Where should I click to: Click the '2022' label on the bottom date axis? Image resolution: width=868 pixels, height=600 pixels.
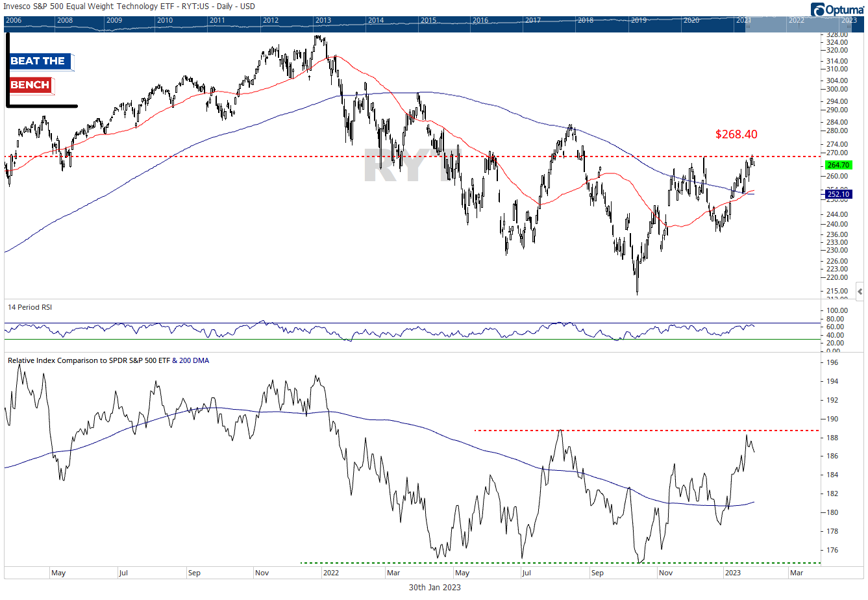pyautogui.click(x=331, y=573)
